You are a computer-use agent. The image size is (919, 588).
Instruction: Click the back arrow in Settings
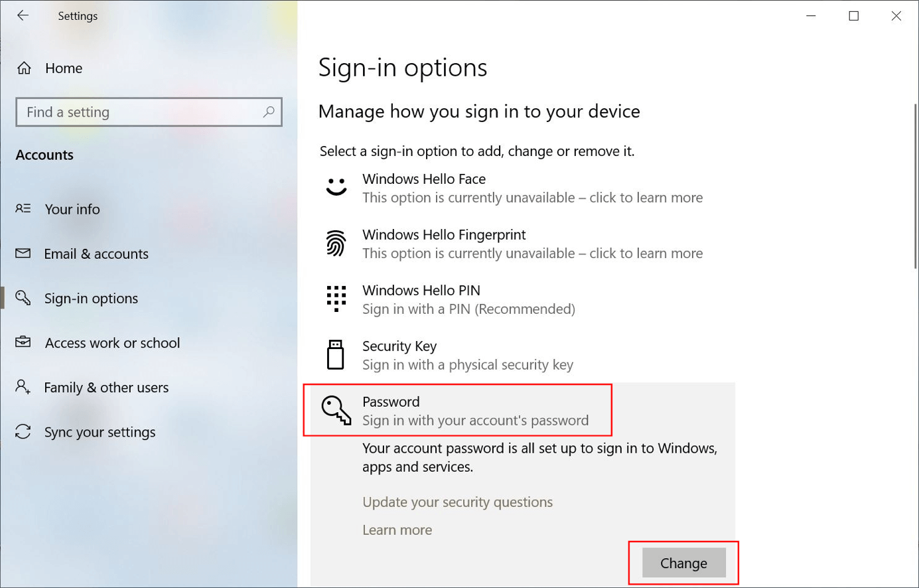23,15
